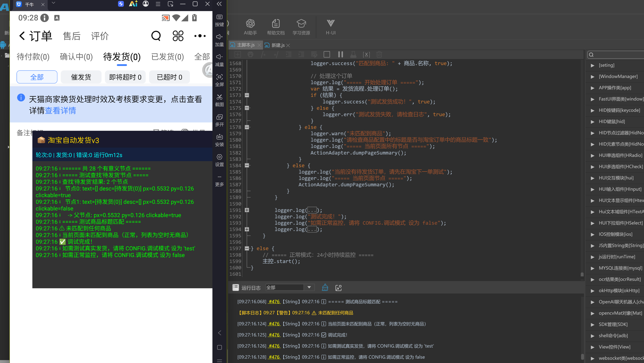The height and width of the screenshot is (363, 644).
Task: Open the 多开 multi-instance tool
Action: pos(219,120)
